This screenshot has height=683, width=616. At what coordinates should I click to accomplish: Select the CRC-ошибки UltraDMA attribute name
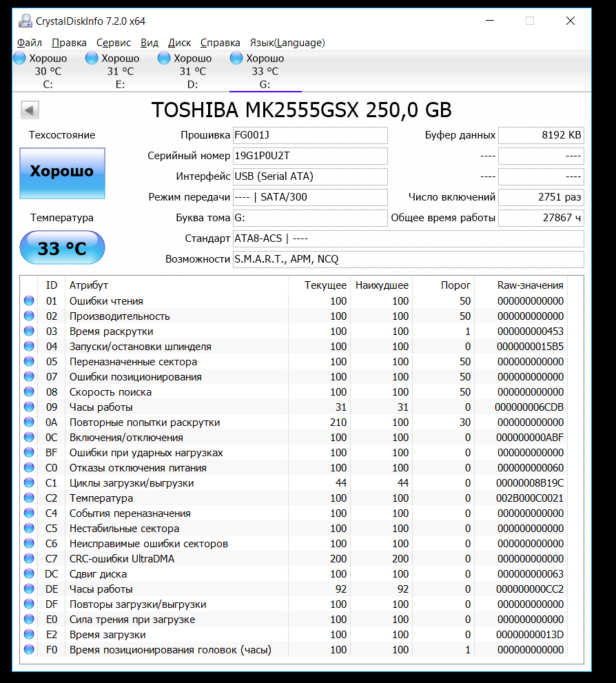(122, 558)
